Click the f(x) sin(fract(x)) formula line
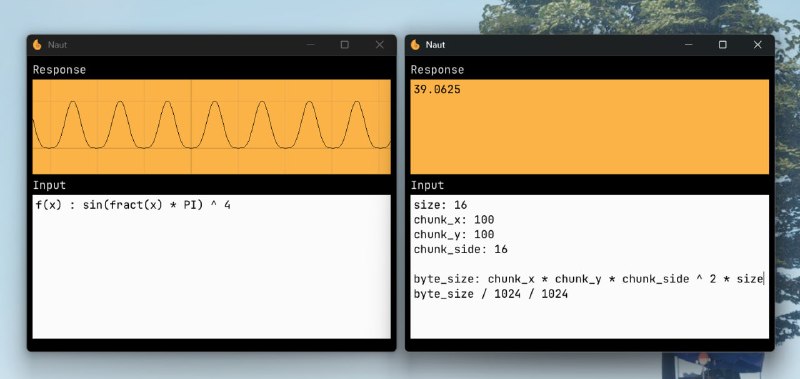The height and width of the screenshot is (379, 800). pyautogui.click(x=133, y=205)
